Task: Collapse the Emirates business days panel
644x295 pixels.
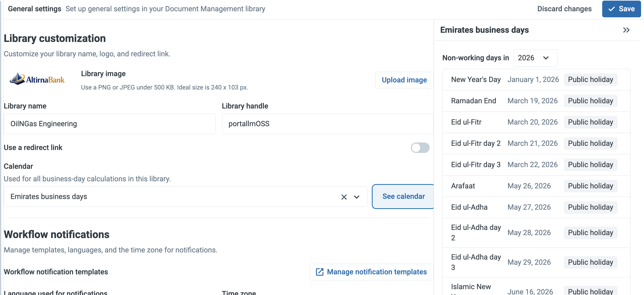Action: tap(626, 30)
